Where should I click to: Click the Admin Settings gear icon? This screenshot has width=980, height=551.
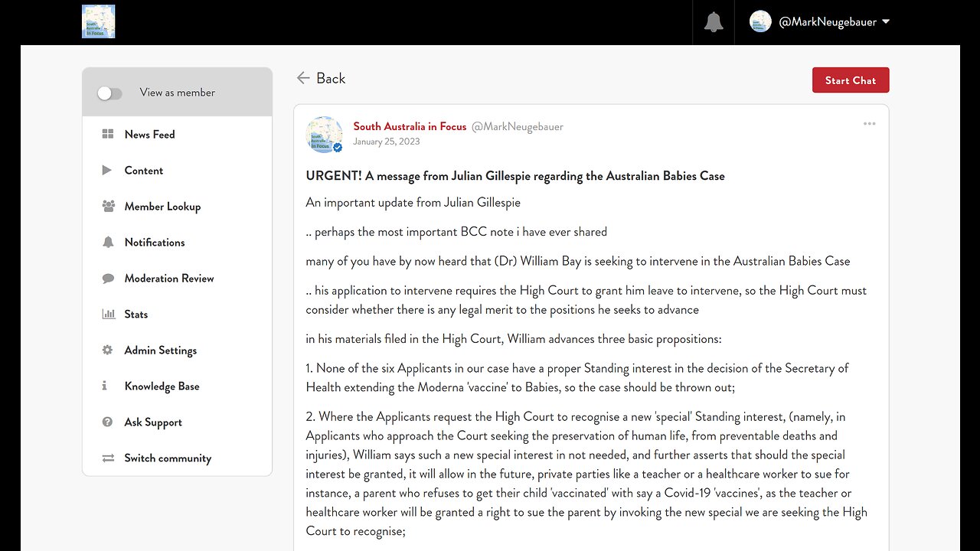(108, 350)
